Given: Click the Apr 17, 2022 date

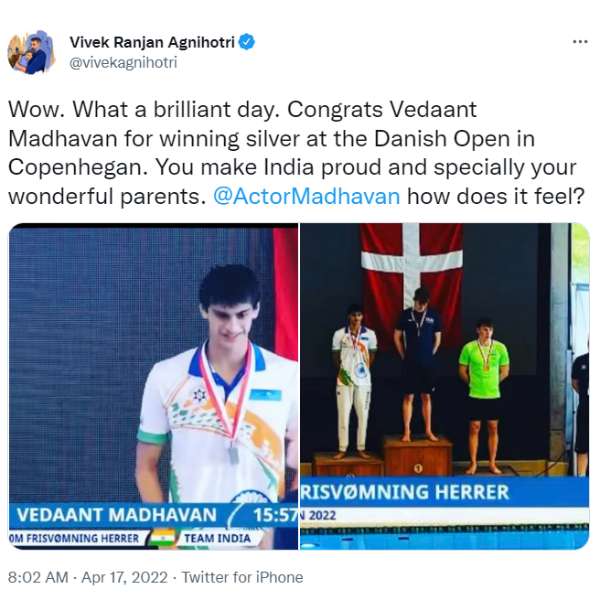Looking at the screenshot, I should [124, 577].
